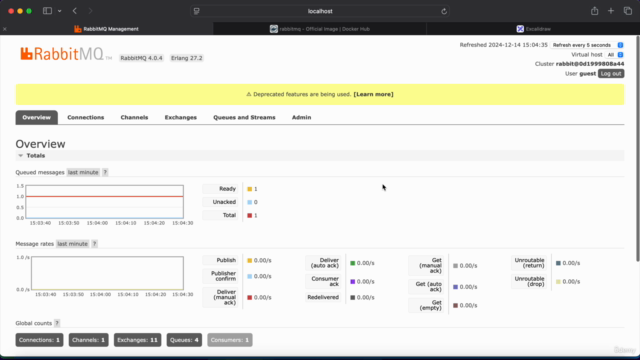The height and width of the screenshot is (360, 640).
Task: Click Erlang 27.2 version label
Action: pyautogui.click(x=187, y=58)
